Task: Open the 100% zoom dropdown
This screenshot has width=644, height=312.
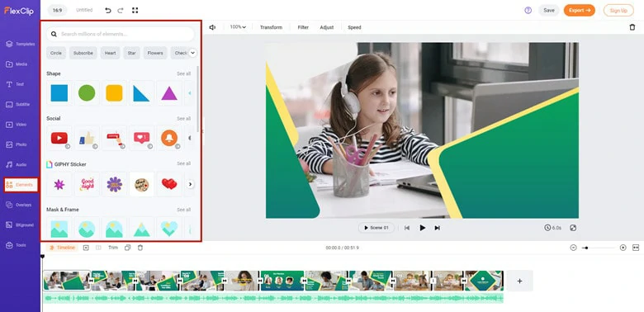Action: click(238, 27)
